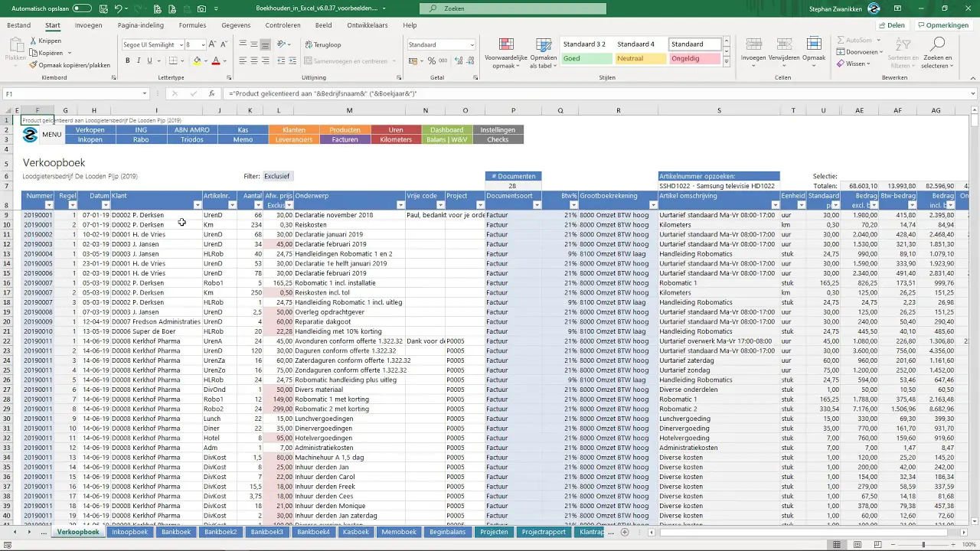
Task: Open Zoeken en selecteren with the magnifier icon
Action: pyautogui.click(x=939, y=44)
